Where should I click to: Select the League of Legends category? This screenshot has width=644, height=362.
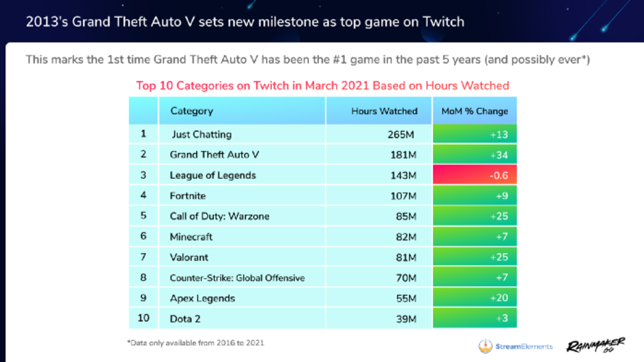pyautogui.click(x=213, y=176)
